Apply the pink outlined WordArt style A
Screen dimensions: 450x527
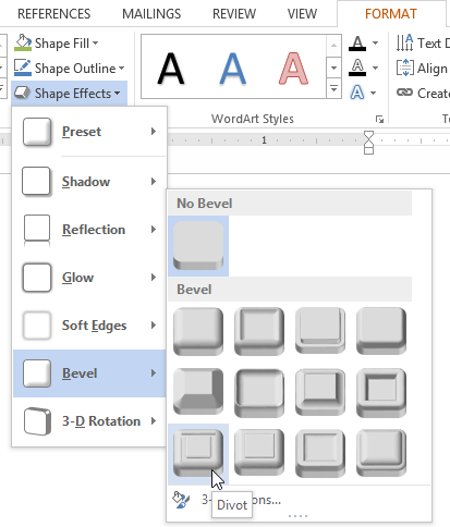click(293, 68)
